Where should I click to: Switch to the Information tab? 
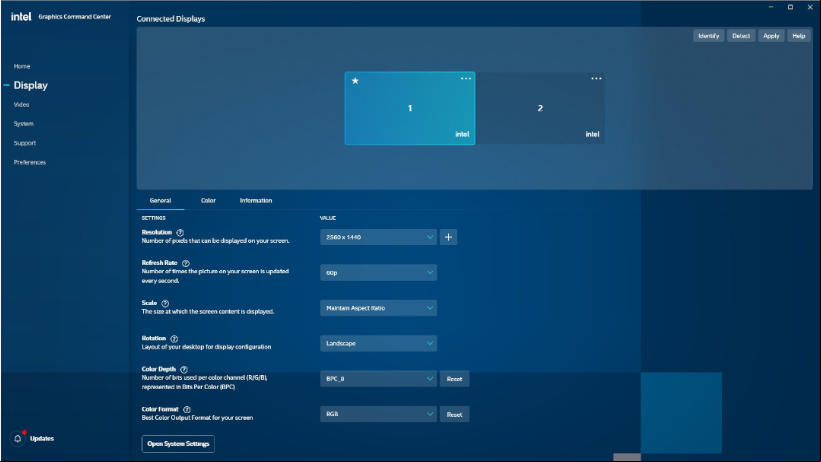(x=256, y=201)
